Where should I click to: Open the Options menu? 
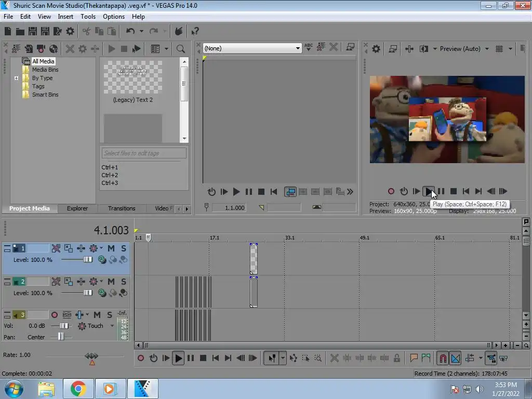(114, 16)
